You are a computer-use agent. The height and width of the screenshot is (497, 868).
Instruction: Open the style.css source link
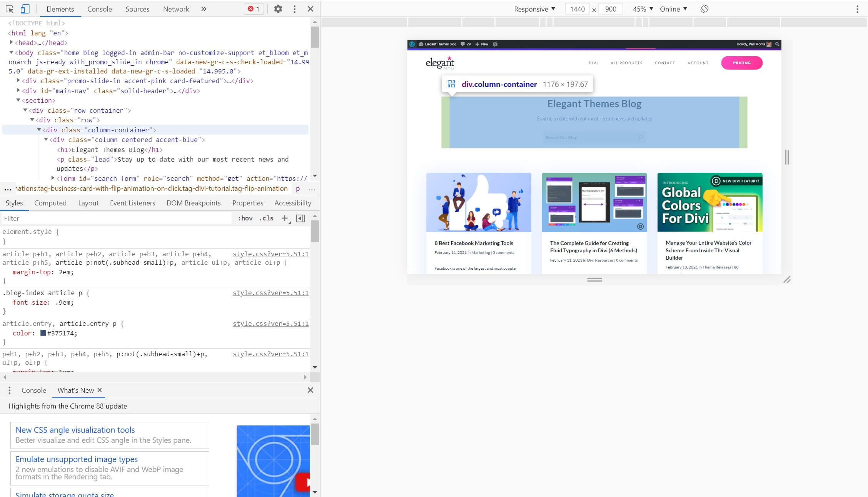tap(270, 254)
